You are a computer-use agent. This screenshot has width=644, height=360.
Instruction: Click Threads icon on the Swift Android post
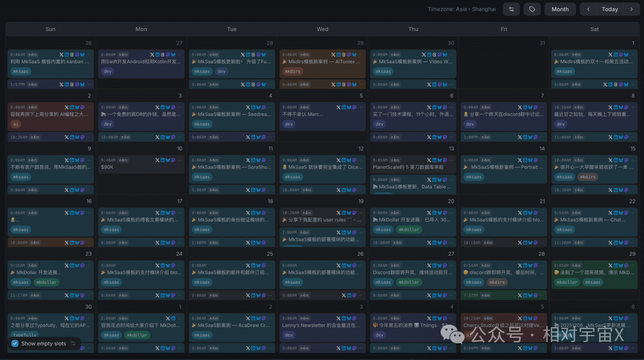click(163, 55)
